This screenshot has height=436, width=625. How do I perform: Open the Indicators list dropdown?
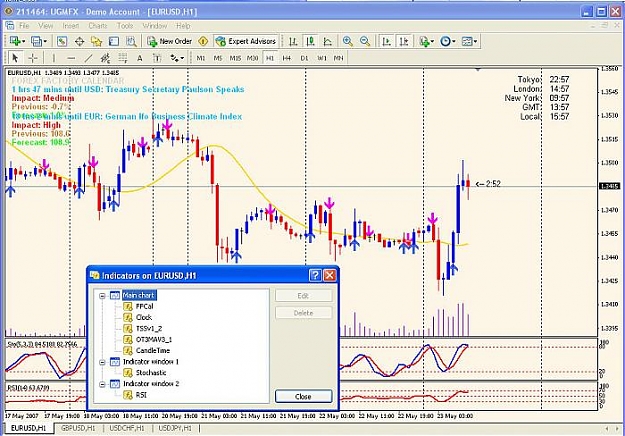(x=426, y=41)
